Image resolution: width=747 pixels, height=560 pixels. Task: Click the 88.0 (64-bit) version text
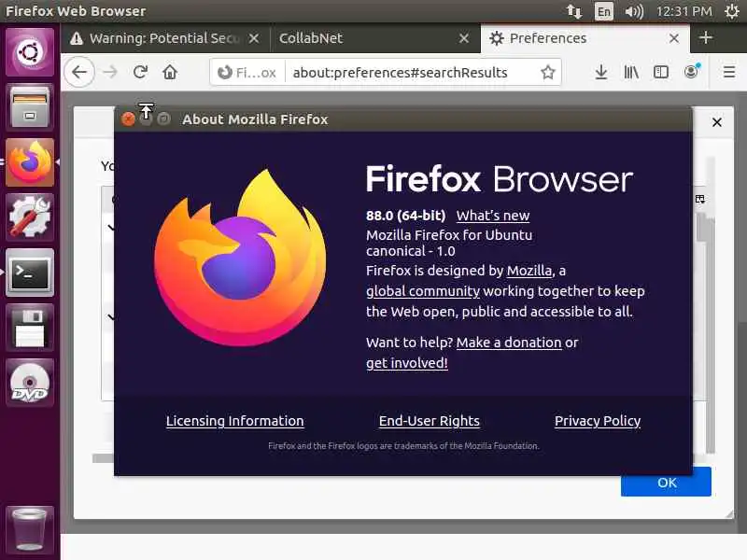click(x=405, y=216)
